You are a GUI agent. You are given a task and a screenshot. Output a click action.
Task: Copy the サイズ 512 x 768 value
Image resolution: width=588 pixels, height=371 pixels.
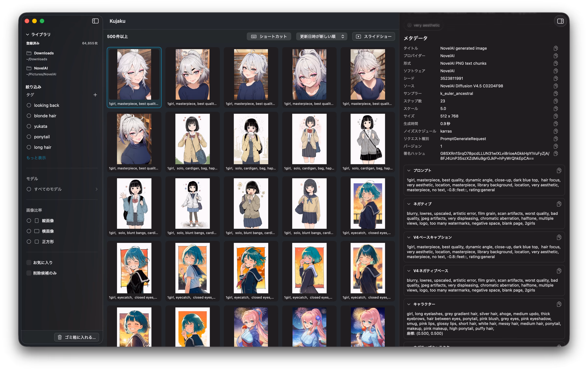(556, 116)
